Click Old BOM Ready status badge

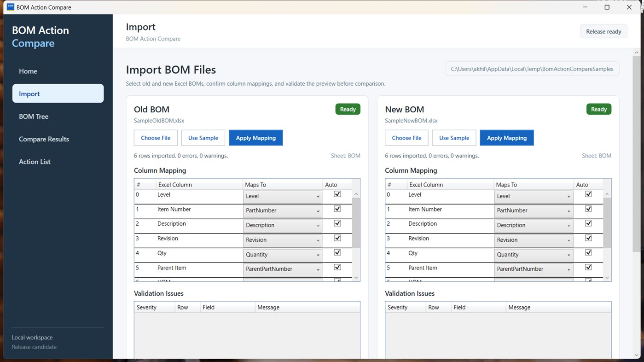point(348,109)
